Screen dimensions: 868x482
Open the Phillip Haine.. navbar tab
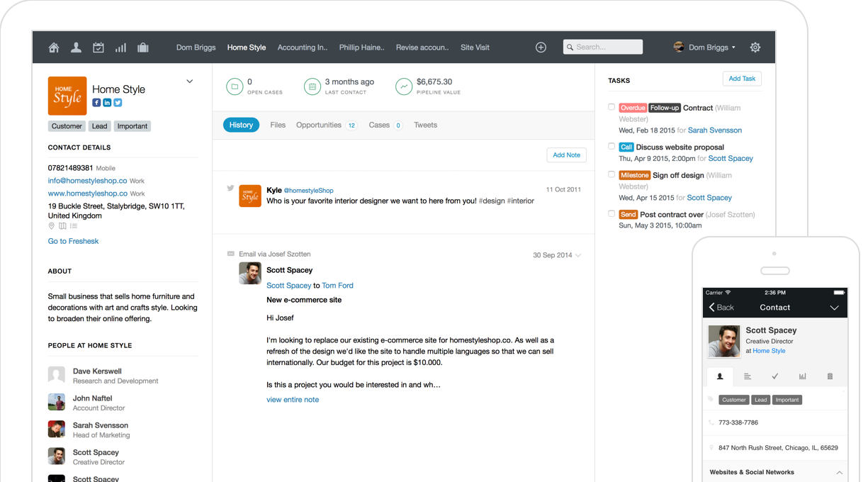(362, 47)
